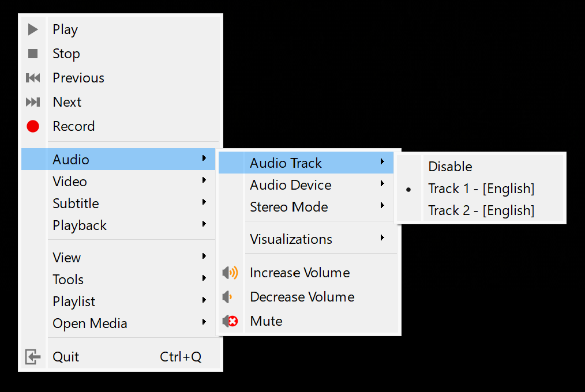Screen dimensions: 585x392
Task: Click the red Record icon
Action: coord(33,126)
